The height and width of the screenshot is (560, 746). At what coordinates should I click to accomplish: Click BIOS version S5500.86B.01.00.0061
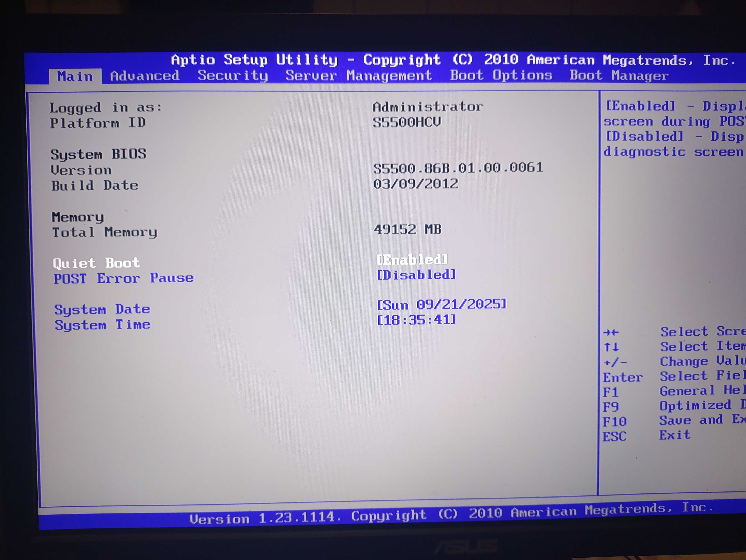click(x=458, y=168)
